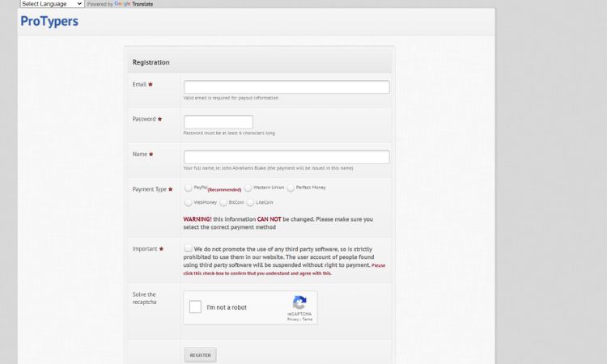Click the WARNING payment method notice
The width and height of the screenshot is (607, 364).
tap(278, 223)
